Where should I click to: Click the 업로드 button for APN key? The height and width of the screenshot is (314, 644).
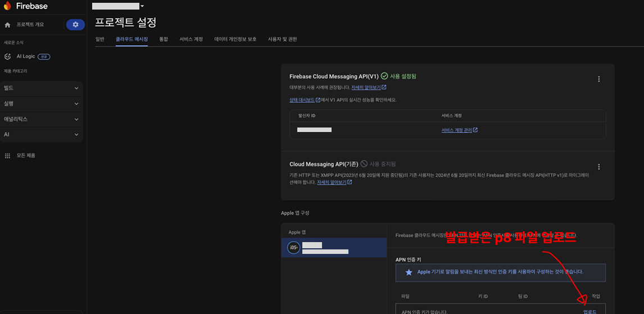click(x=590, y=312)
